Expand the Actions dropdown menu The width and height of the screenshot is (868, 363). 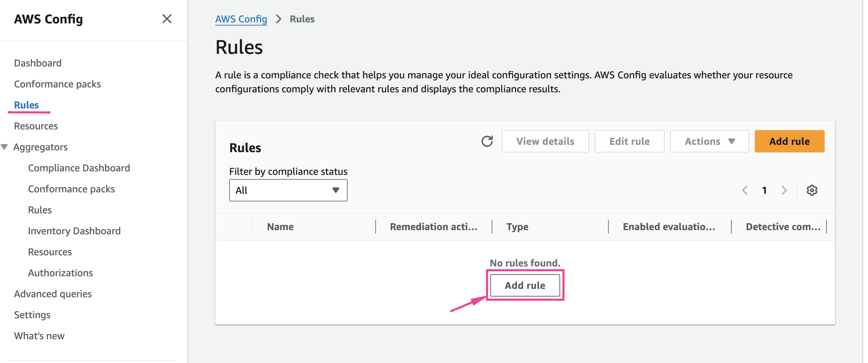tap(709, 141)
